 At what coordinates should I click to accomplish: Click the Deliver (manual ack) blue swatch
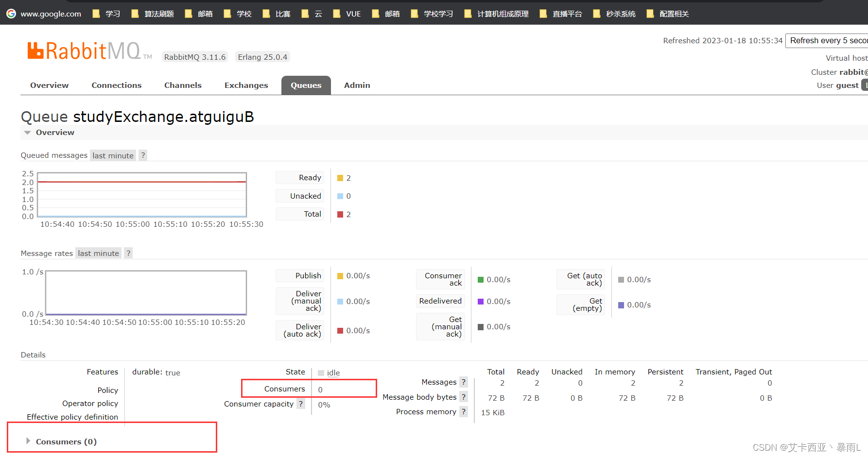pos(340,301)
